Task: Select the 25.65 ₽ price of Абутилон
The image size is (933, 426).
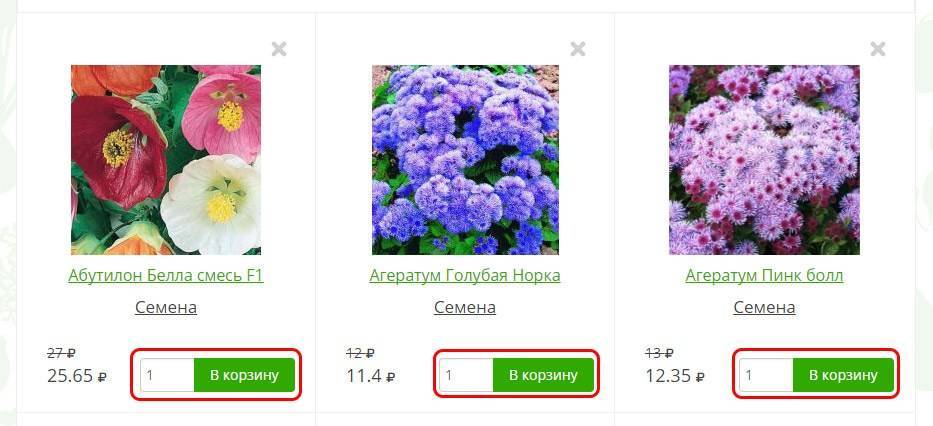Action: [77, 376]
